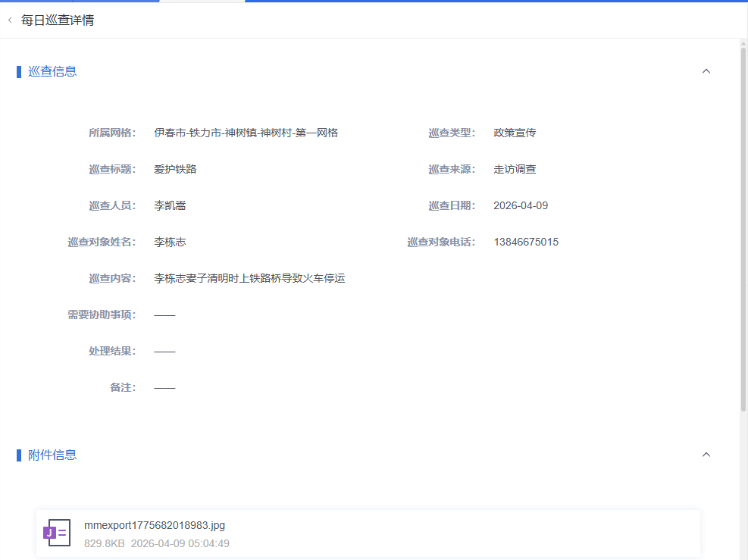748x560 pixels.
Task: Open attachment mmexport1775682018983.jpg file name
Action: [154, 525]
